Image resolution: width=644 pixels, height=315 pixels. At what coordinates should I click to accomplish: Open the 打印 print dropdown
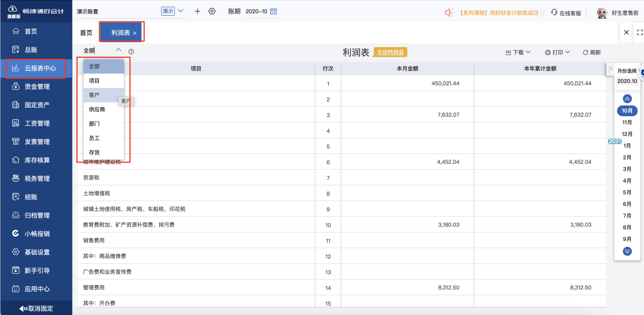[x=557, y=52]
